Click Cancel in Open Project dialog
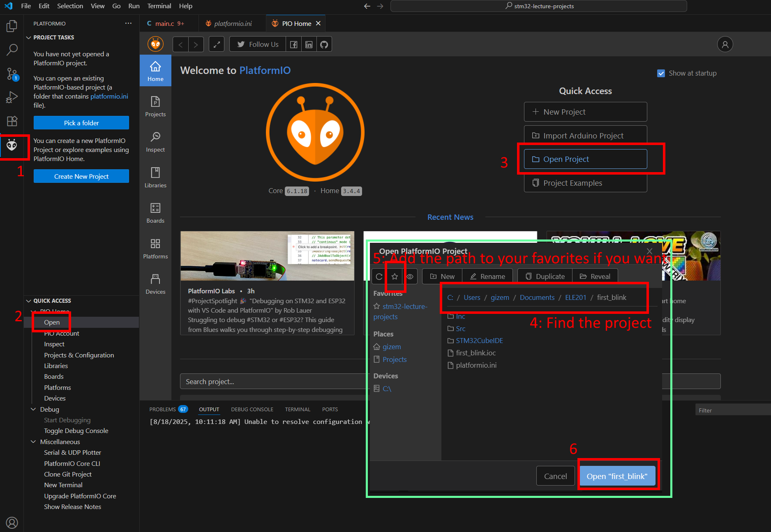This screenshot has height=532, width=771. pos(555,476)
